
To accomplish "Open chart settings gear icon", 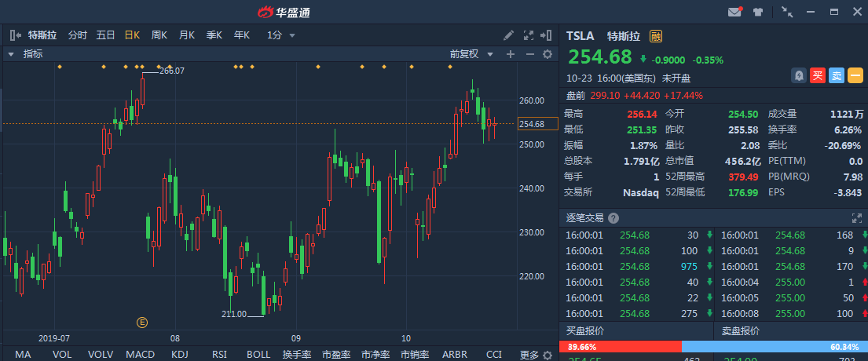I will (548, 54).
